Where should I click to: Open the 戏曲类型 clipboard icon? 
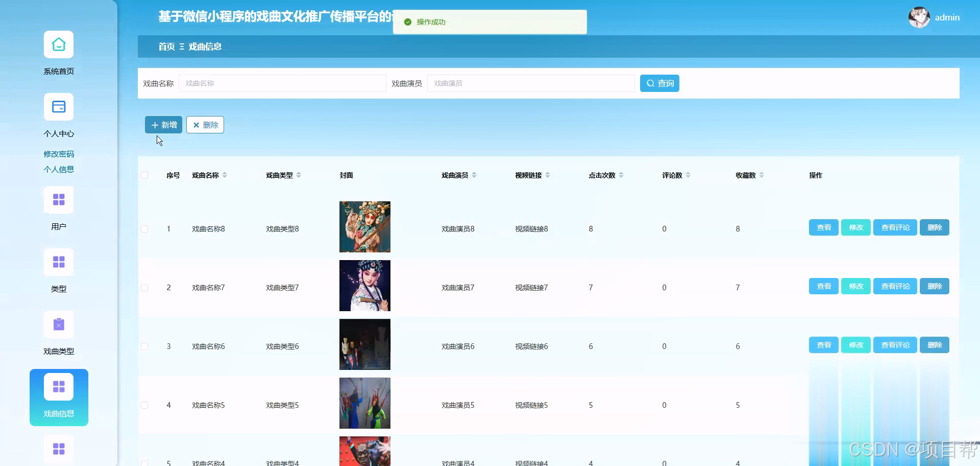(x=58, y=324)
